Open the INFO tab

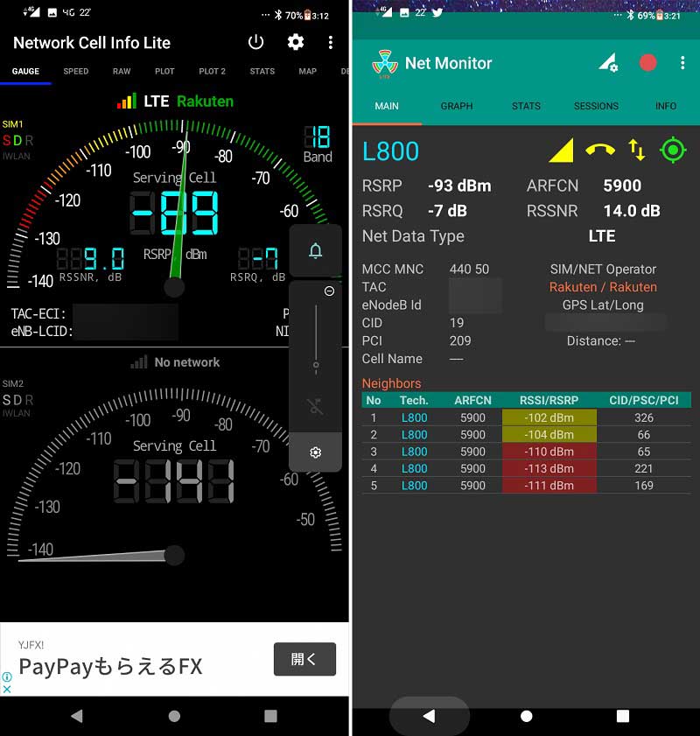coord(666,106)
